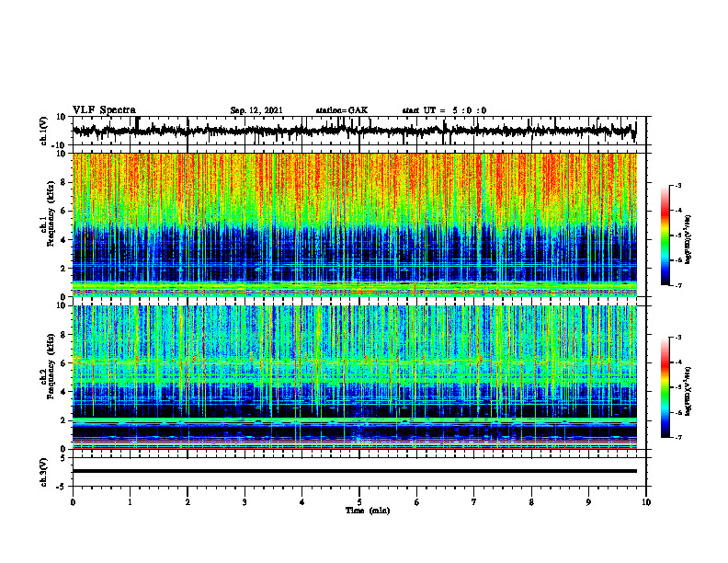Click the ch.1 spectrogram panel
The image size is (728, 563).
pyautogui.click(x=354, y=224)
